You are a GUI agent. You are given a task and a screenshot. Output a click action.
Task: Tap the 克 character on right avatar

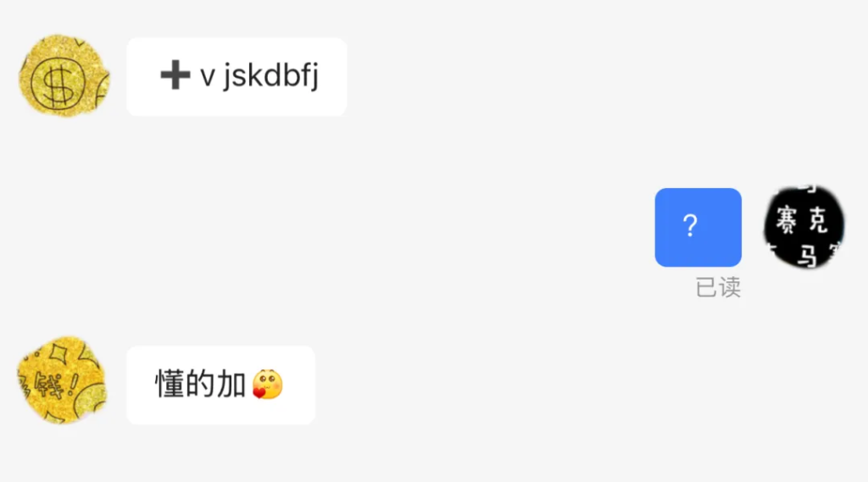pos(818,219)
